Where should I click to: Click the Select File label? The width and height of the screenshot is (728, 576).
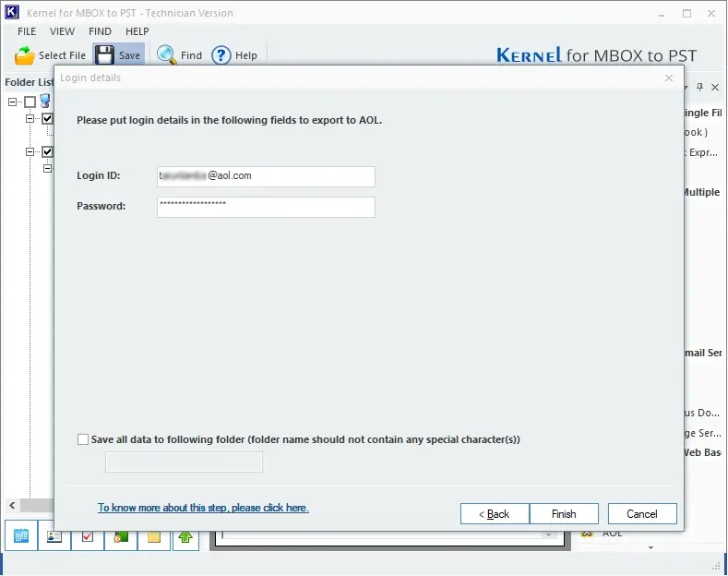pyautogui.click(x=62, y=55)
